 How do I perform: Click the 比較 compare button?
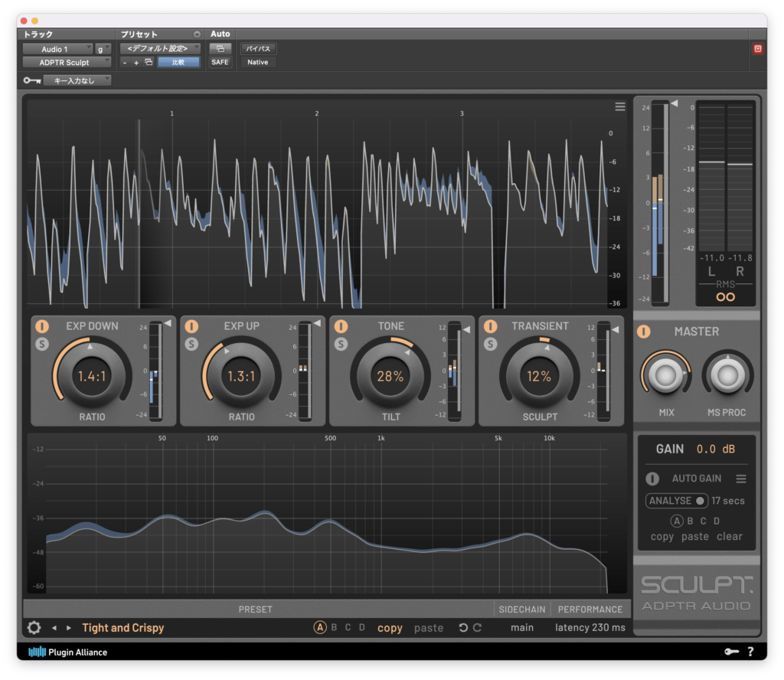[x=178, y=63]
